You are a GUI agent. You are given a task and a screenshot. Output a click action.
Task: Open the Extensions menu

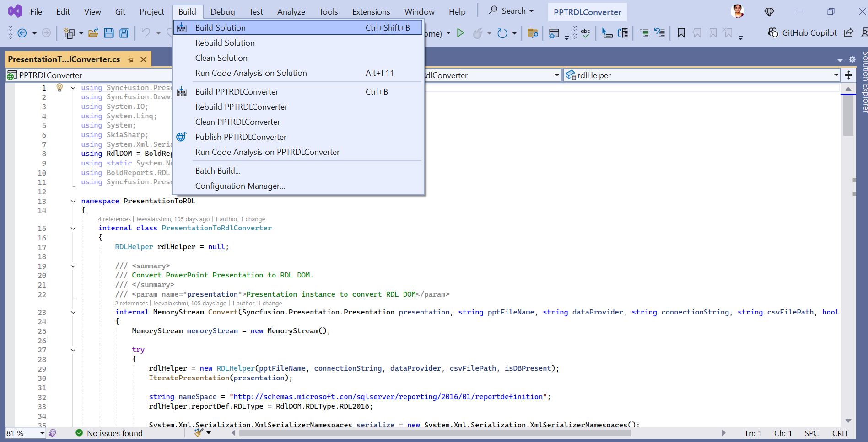371,12
